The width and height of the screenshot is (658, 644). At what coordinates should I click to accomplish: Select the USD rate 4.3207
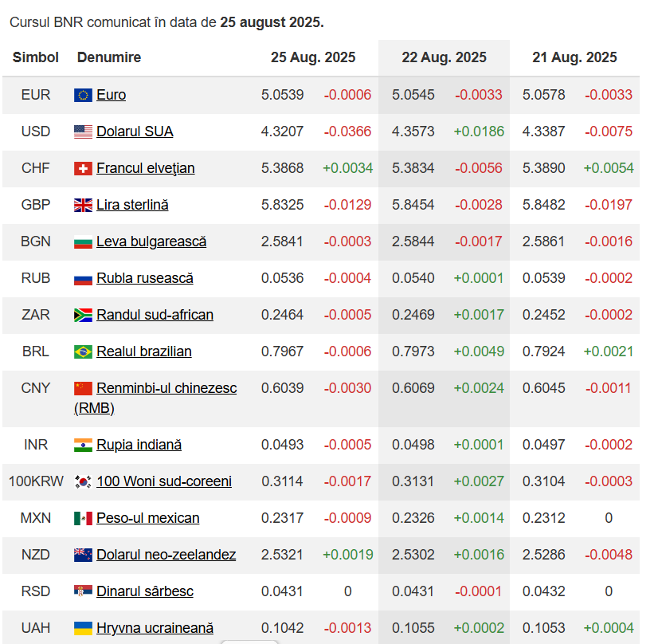click(283, 132)
